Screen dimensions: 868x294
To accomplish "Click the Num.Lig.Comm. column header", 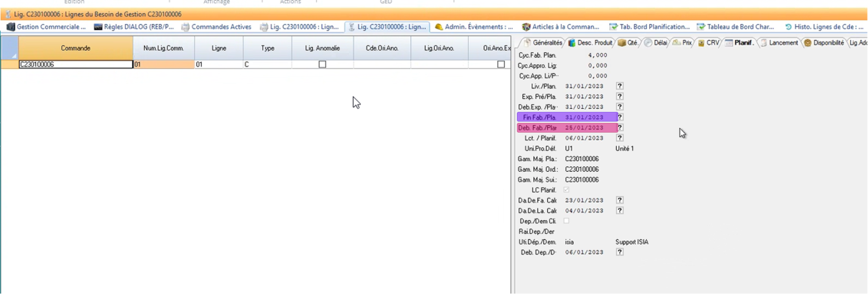I will pyautogui.click(x=164, y=48).
